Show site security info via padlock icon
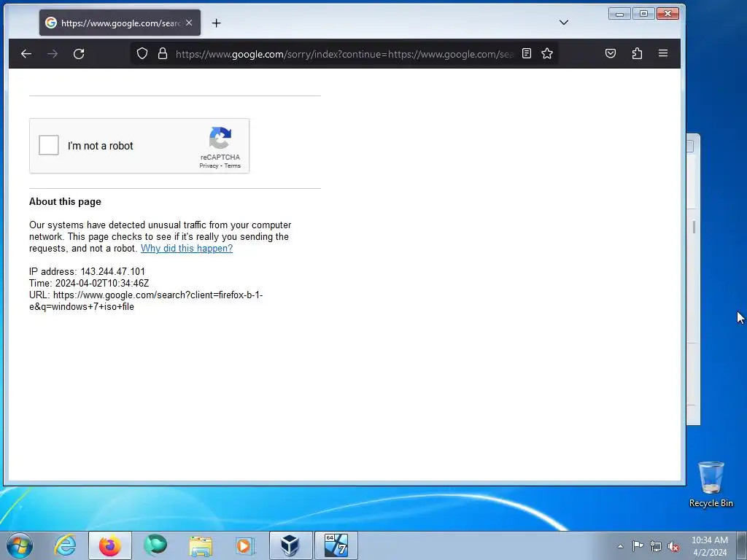 pos(163,53)
